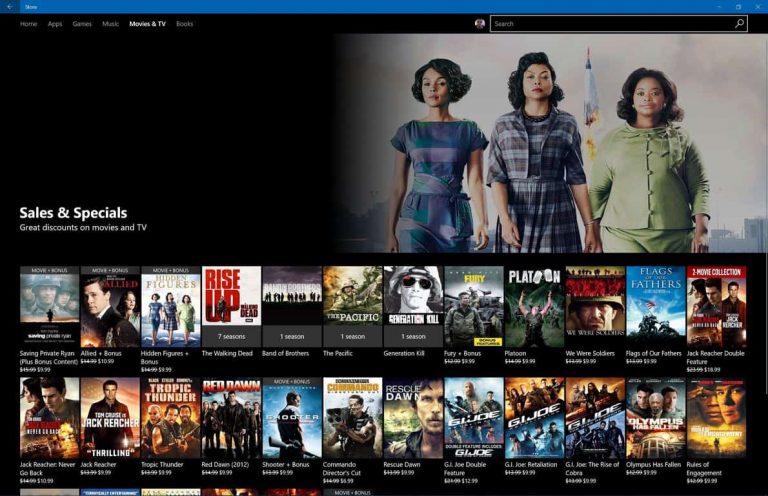The width and height of the screenshot is (768, 496).
Task: Switch to the Games tab
Action: (x=82, y=24)
